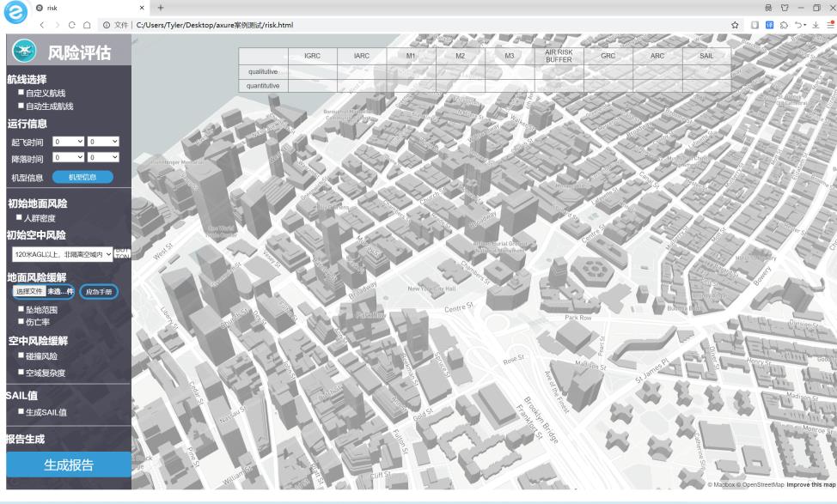Expand the 120米AGL以上 airspace dropdown

point(63,254)
